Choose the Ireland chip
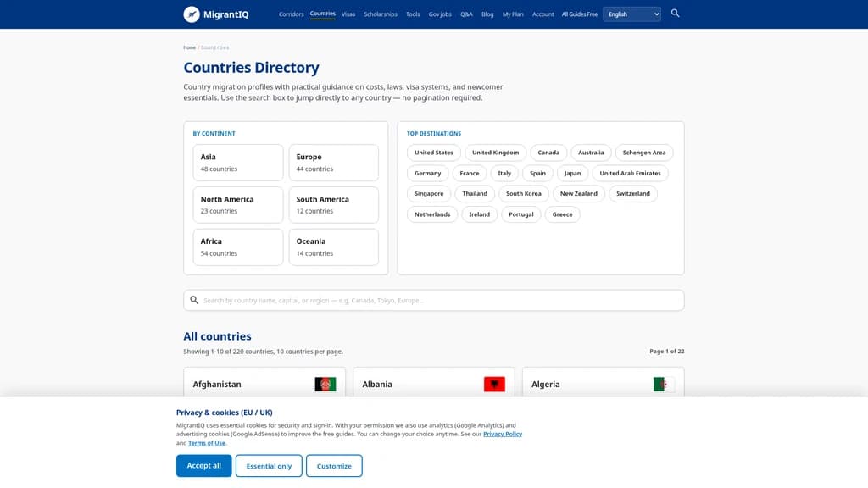The width and height of the screenshot is (868, 488). [480, 214]
